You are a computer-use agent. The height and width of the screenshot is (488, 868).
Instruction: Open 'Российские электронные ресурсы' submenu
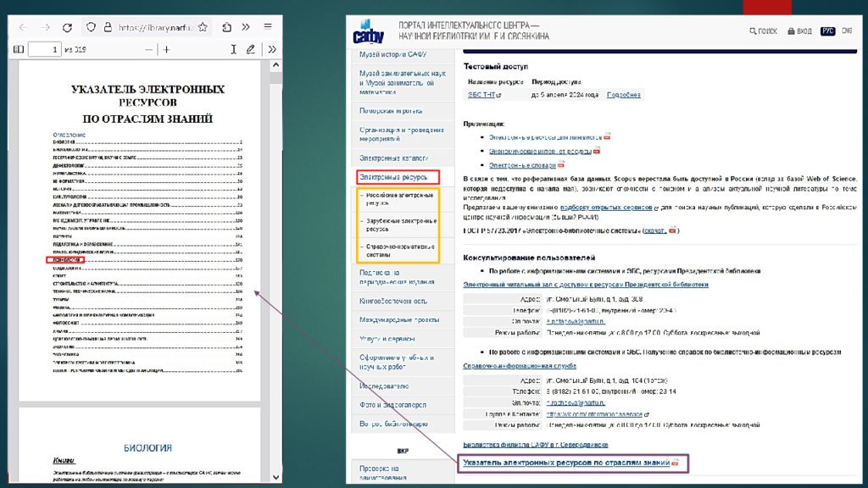[x=400, y=198]
